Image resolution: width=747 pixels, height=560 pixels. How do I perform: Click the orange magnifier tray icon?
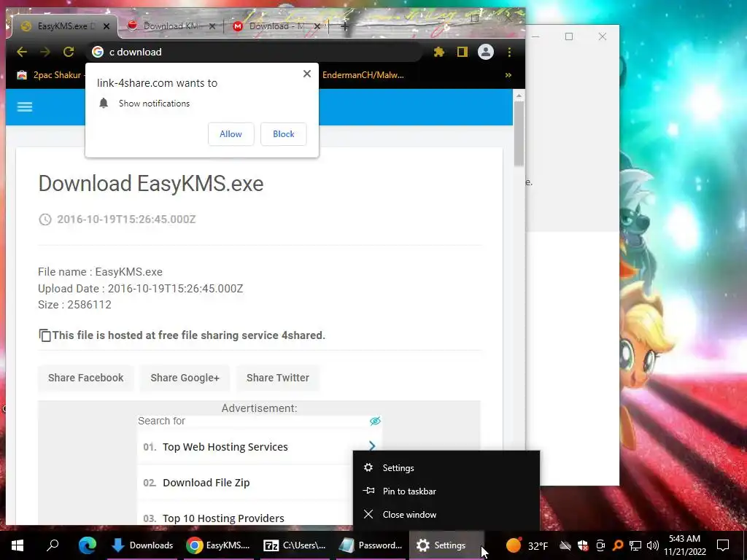tap(618, 545)
